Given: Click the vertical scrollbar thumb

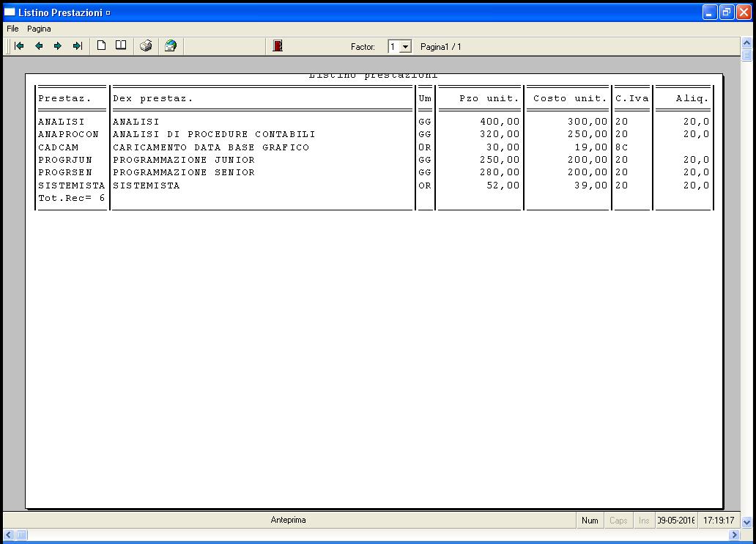Looking at the screenshot, I should click(x=746, y=55).
